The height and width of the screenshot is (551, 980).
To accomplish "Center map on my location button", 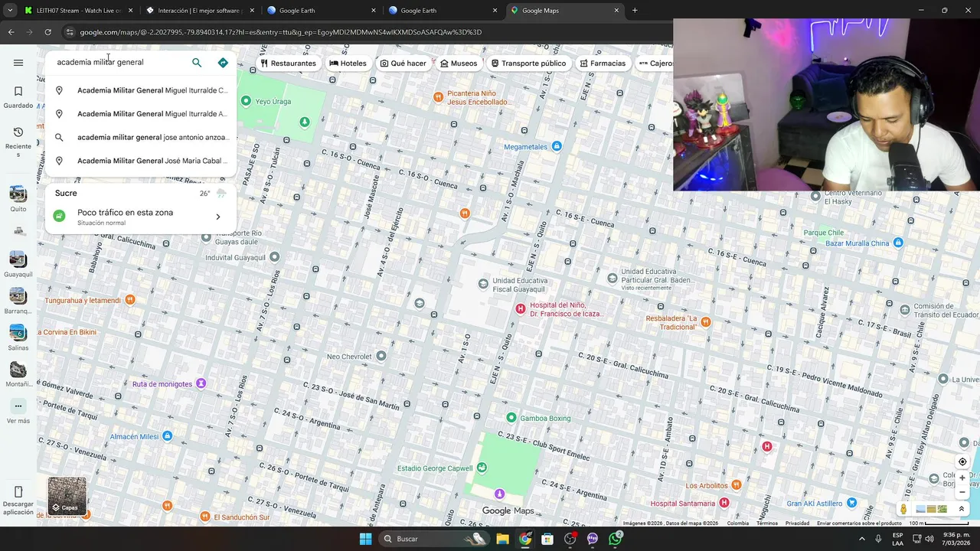I will (x=962, y=461).
